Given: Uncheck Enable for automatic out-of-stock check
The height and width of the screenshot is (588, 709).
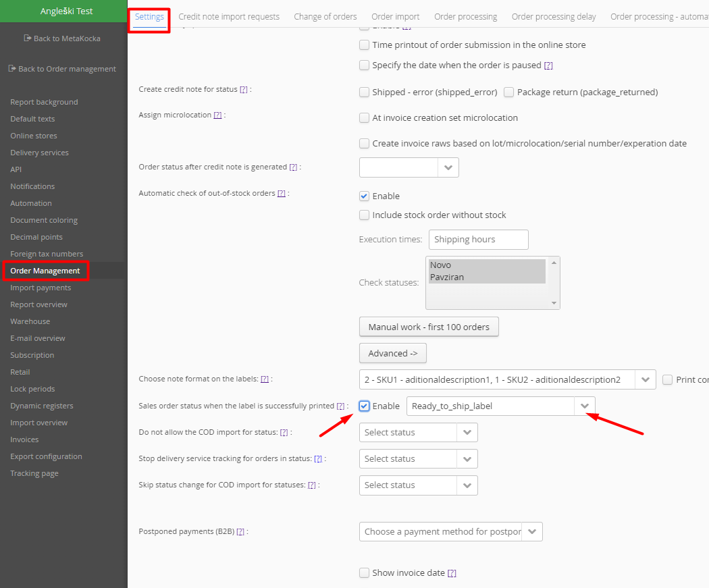Looking at the screenshot, I should coord(364,196).
